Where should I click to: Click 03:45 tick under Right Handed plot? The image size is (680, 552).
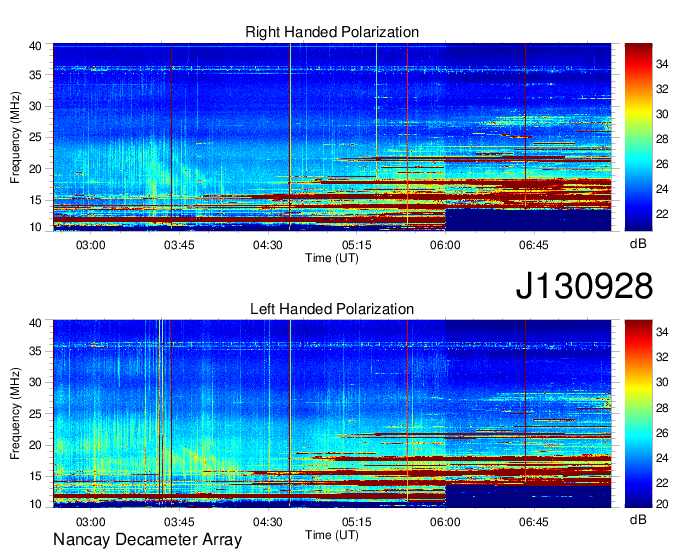(x=179, y=245)
